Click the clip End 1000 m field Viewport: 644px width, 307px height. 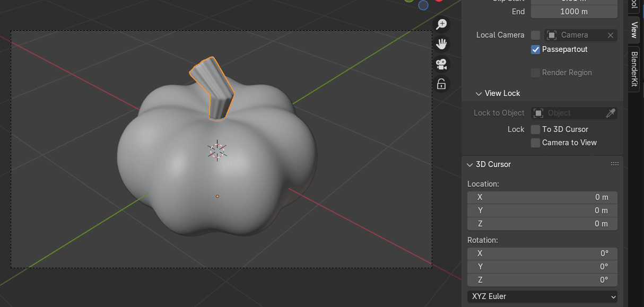[574, 12]
